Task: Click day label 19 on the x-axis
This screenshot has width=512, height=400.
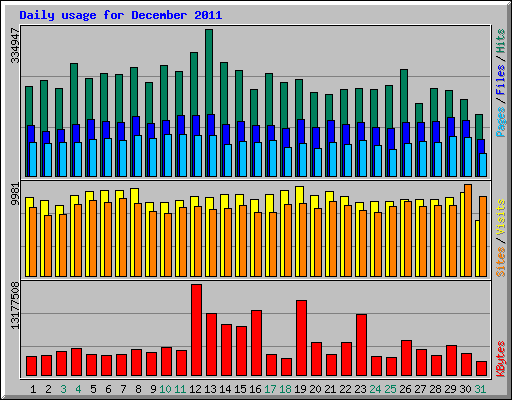Action: (x=300, y=389)
